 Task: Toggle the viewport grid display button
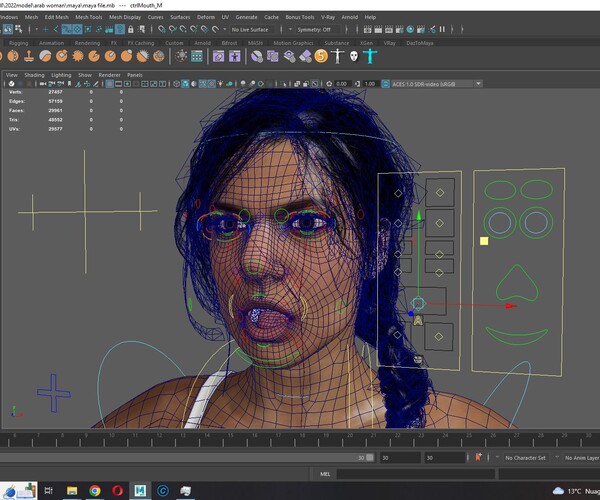pyautogui.click(x=109, y=84)
